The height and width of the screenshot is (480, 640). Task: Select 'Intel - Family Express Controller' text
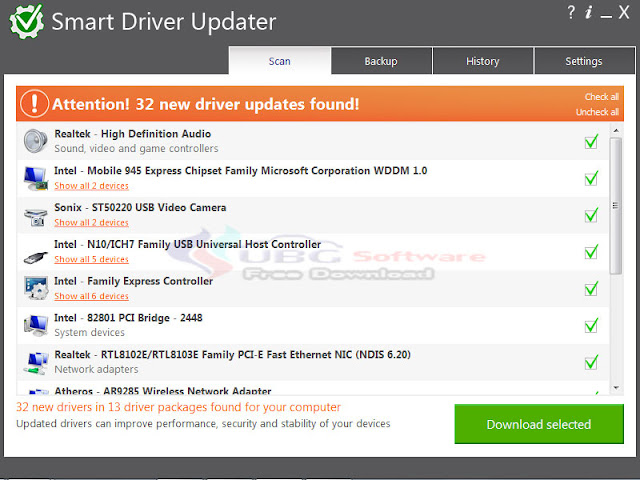pos(133,281)
